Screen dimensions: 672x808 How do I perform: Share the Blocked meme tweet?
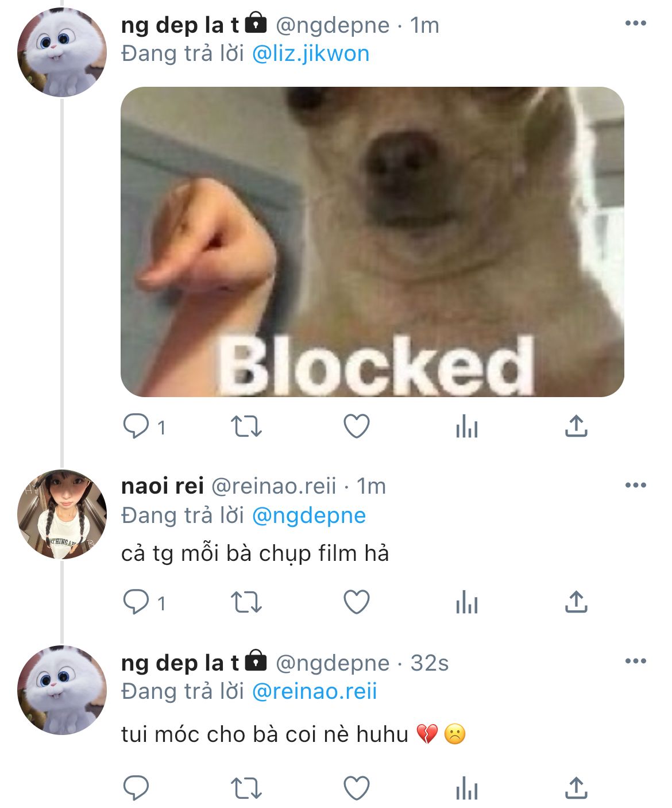click(x=576, y=426)
